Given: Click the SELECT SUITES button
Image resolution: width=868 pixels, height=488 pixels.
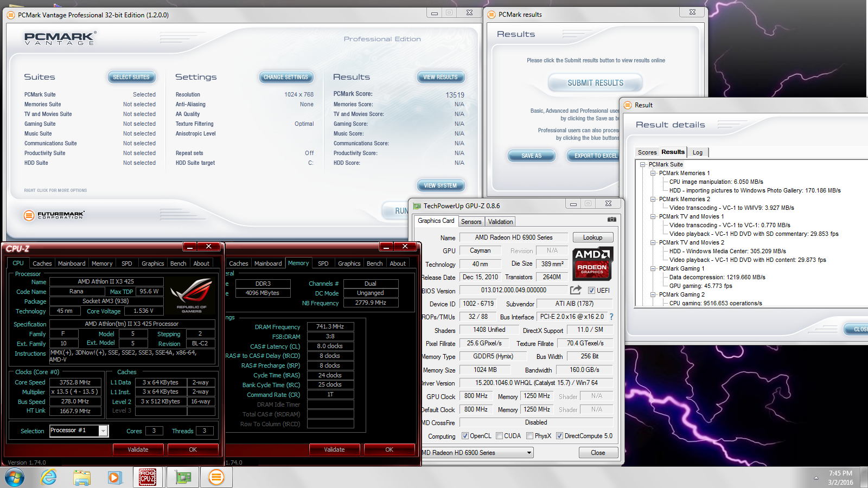Looking at the screenshot, I should point(131,77).
